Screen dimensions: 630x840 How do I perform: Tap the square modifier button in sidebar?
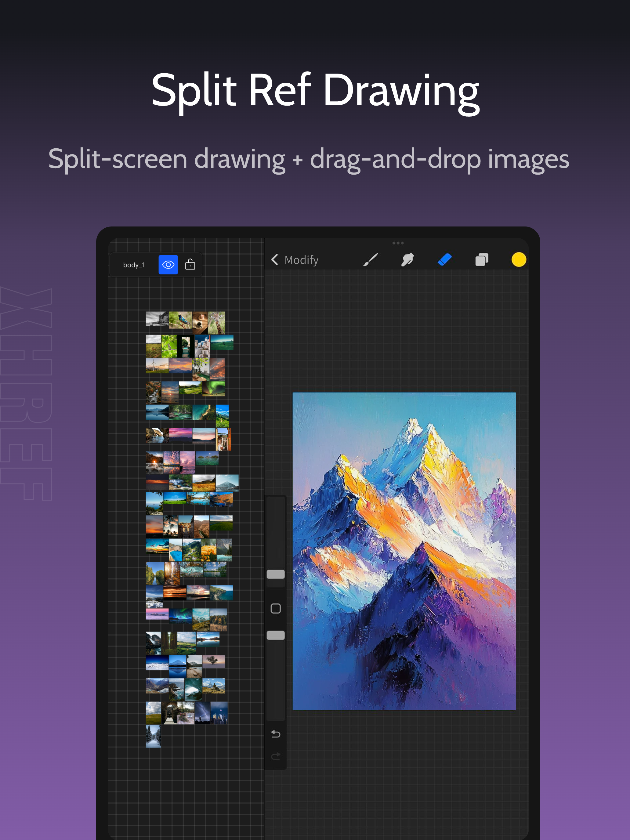(276, 609)
